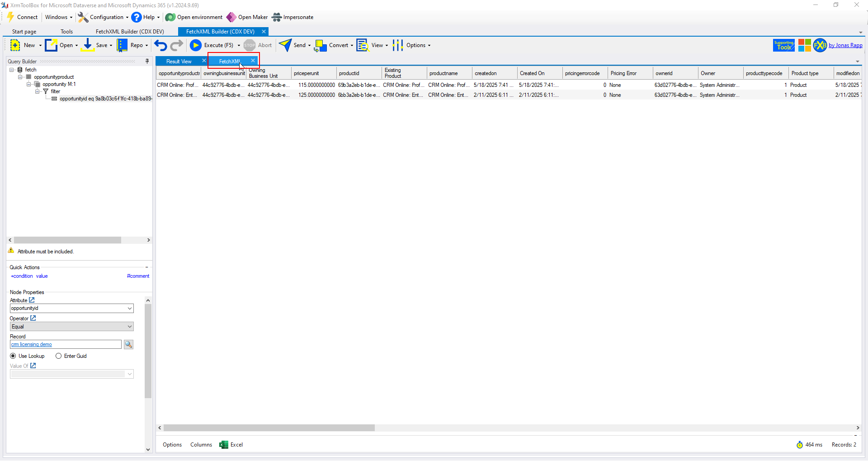Click the Columns button below results
The height and width of the screenshot is (461, 868).
click(x=201, y=445)
